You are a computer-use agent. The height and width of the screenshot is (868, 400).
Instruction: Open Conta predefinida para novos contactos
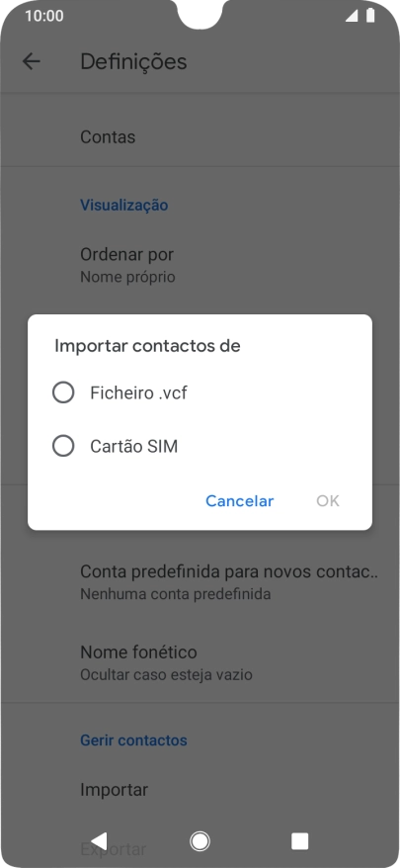pyautogui.click(x=200, y=582)
